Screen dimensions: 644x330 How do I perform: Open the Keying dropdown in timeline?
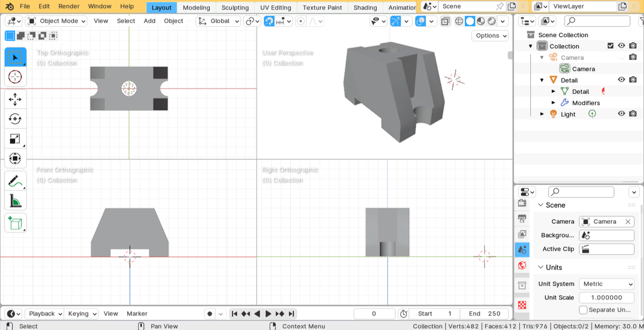[x=83, y=313]
